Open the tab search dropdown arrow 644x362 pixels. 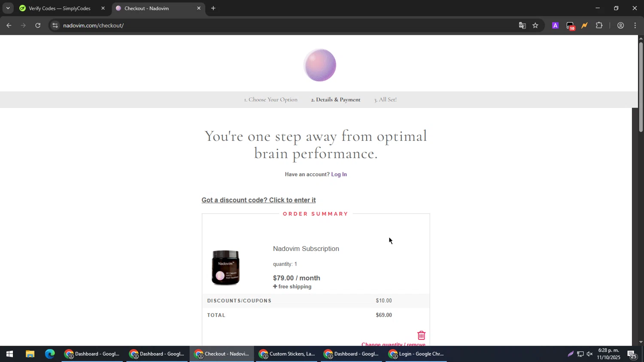tap(8, 8)
